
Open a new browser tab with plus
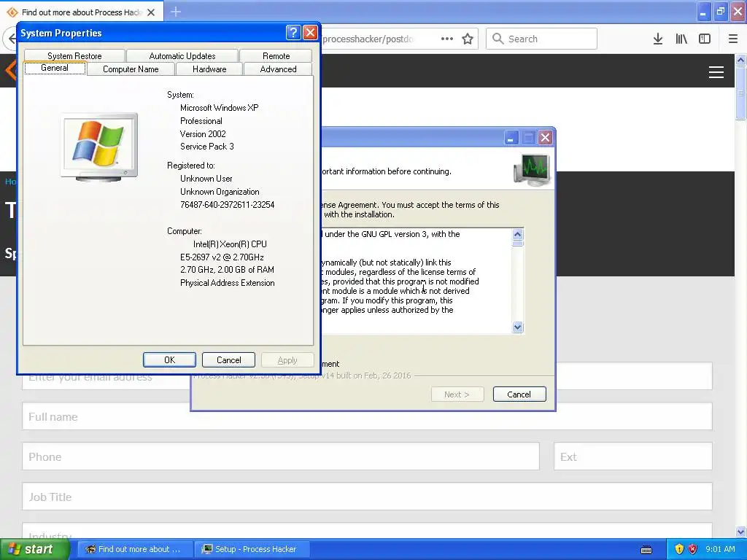point(175,12)
